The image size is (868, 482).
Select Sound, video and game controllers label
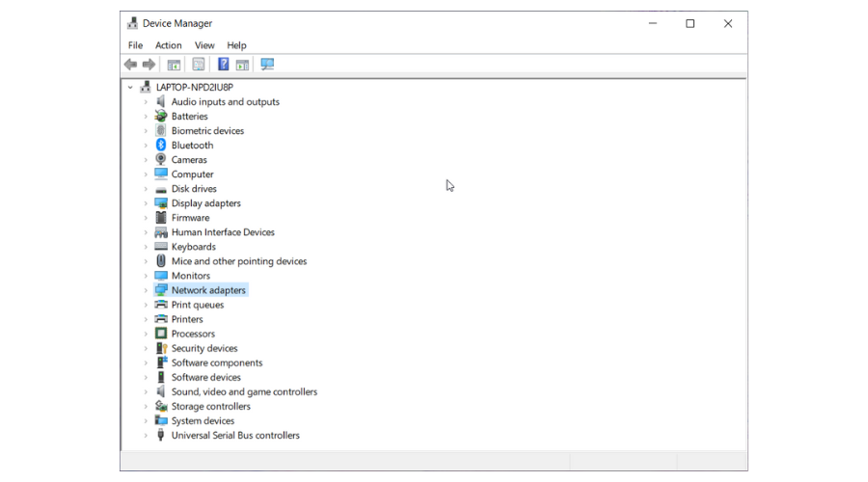244,391
